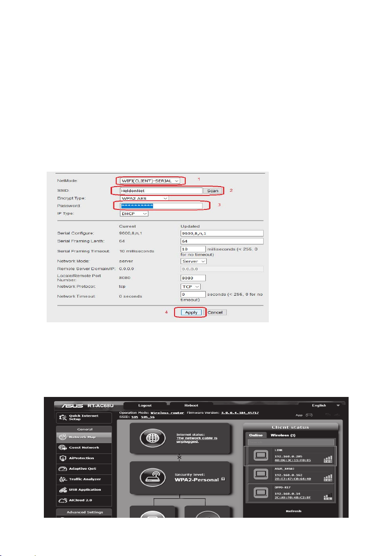
Task: Click the LINK client laptop icon
Action: 261,455
